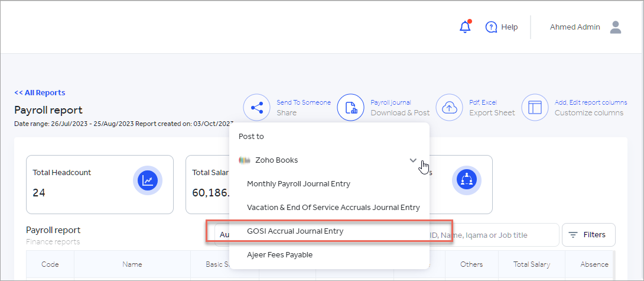
Task: Click the Help question mark icon
Action: click(491, 27)
